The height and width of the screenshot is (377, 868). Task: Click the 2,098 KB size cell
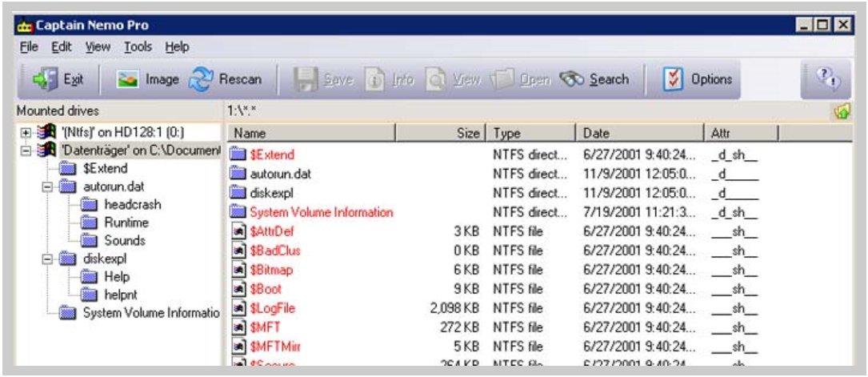[x=454, y=308]
